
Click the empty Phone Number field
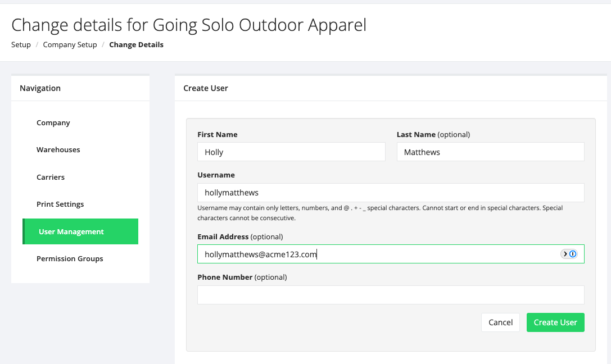point(391,295)
